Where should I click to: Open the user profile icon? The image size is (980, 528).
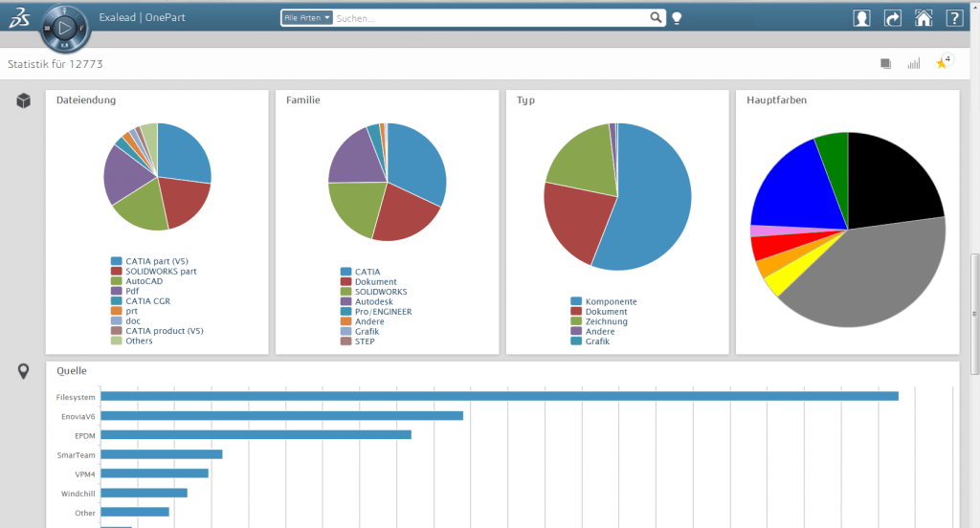click(x=861, y=17)
